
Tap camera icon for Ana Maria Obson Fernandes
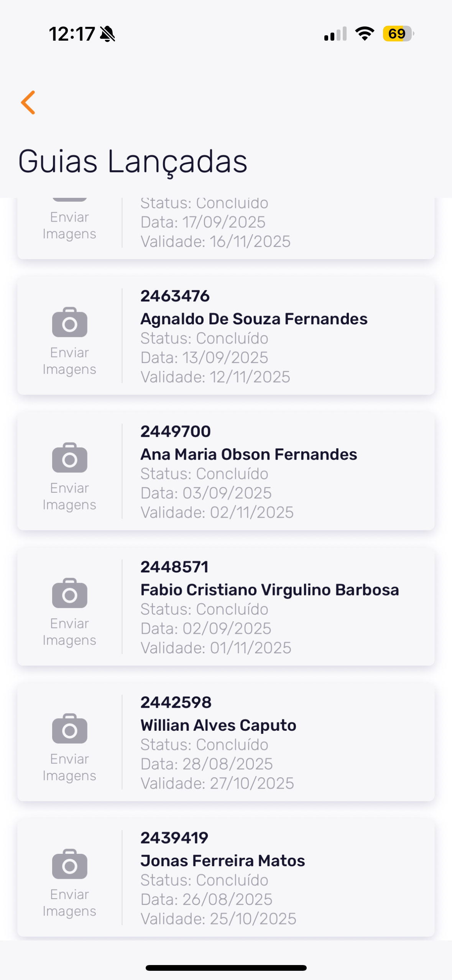click(70, 458)
